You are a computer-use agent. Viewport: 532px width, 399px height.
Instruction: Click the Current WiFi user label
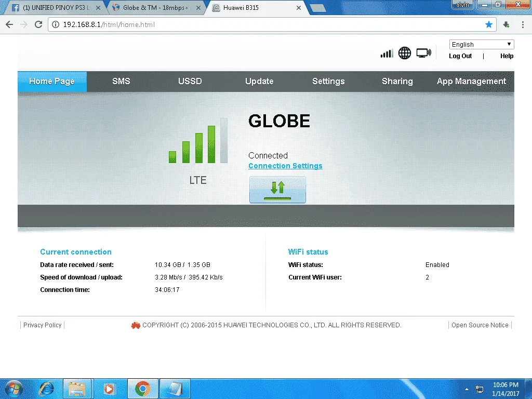click(x=315, y=277)
